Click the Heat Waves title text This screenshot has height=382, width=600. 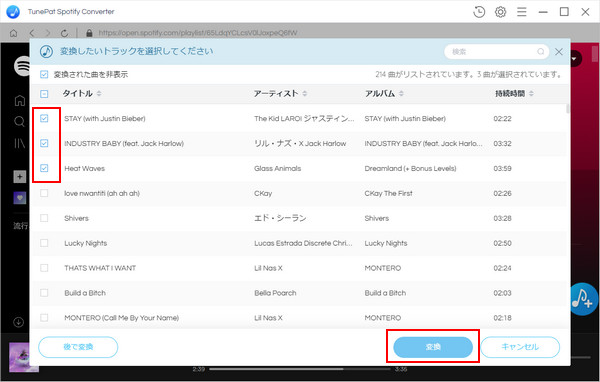pos(85,168)
